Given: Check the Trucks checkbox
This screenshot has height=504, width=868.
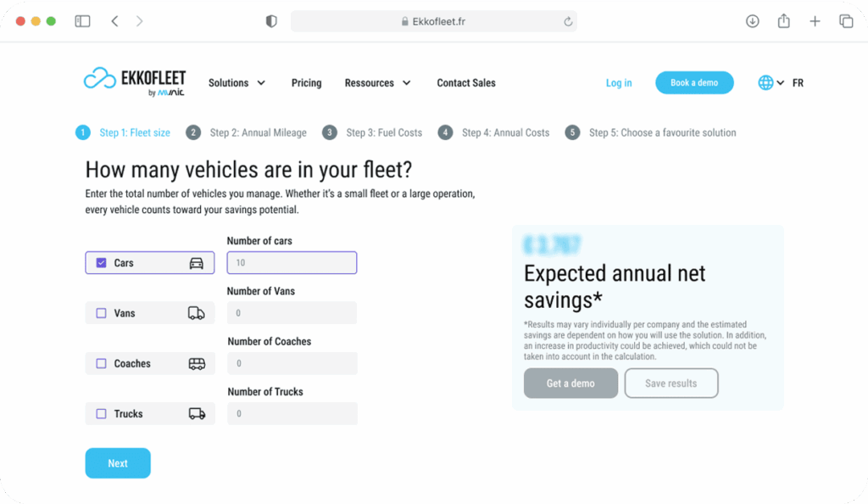Looking at the screenshot, I should pyautogui.click(x=102, y=414).
